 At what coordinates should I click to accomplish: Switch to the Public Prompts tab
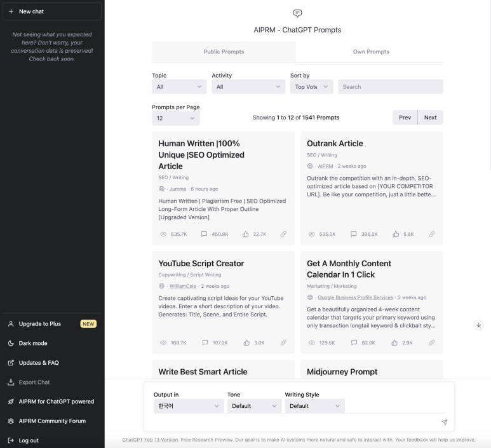[224, 51]
